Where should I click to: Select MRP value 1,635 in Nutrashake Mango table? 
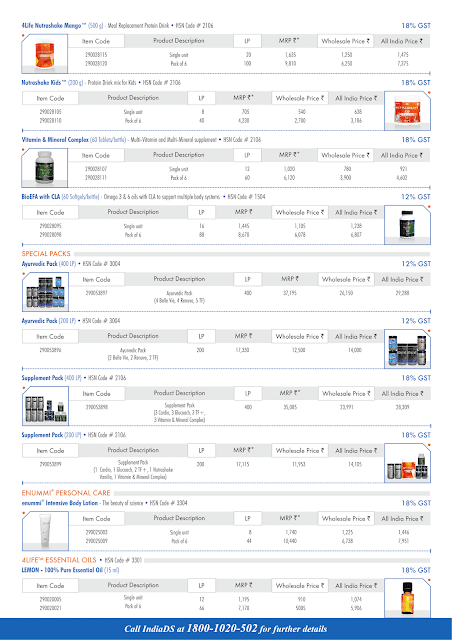point(290,55)
